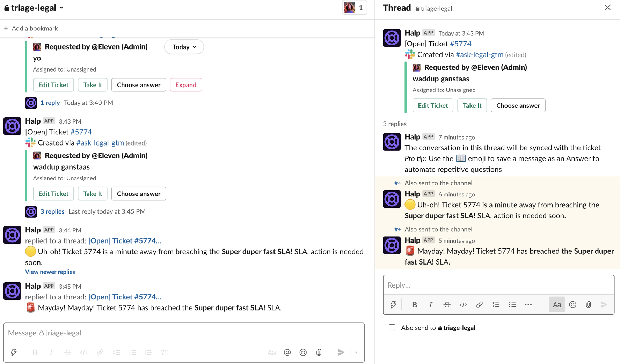Open more formatting options in thread reply
The image size is (620, 364).
pos(528,305)
